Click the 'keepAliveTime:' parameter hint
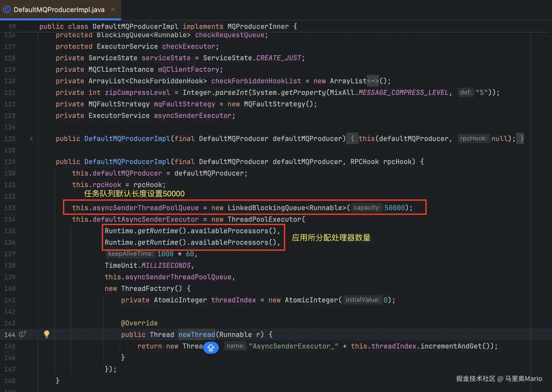Image resolution: width=552 pixels, height=392 pixels. [x=130, y=254]
